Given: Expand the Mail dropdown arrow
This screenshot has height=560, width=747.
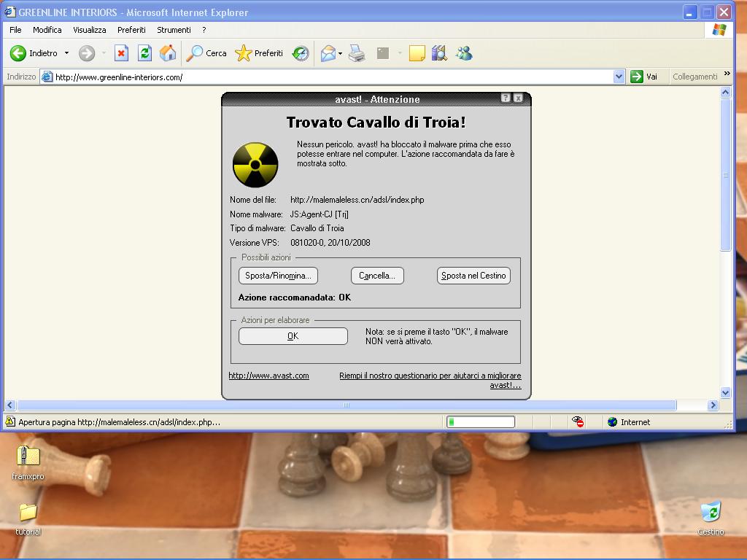Looking at the screenshot, I should [340, 53].
